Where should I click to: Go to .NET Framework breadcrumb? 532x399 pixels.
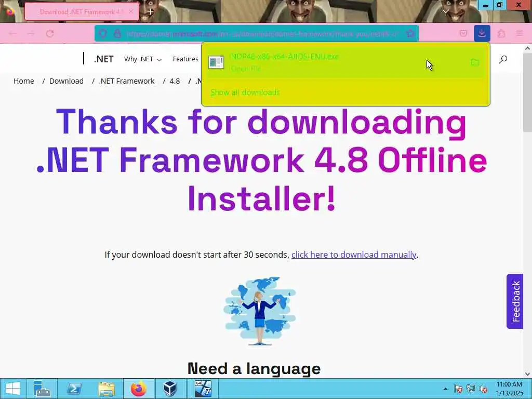[127, 81]
